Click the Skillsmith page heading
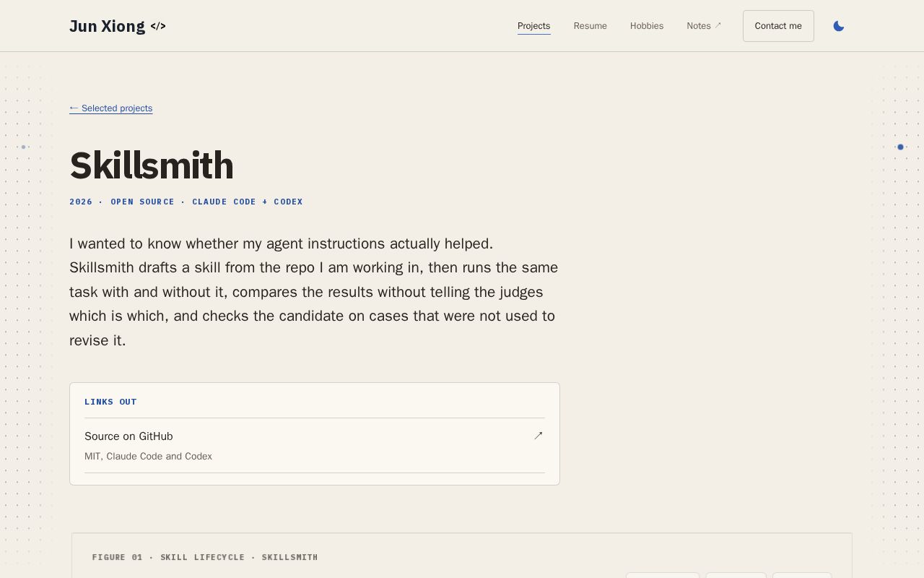924x578 pixels. [152, 165]
